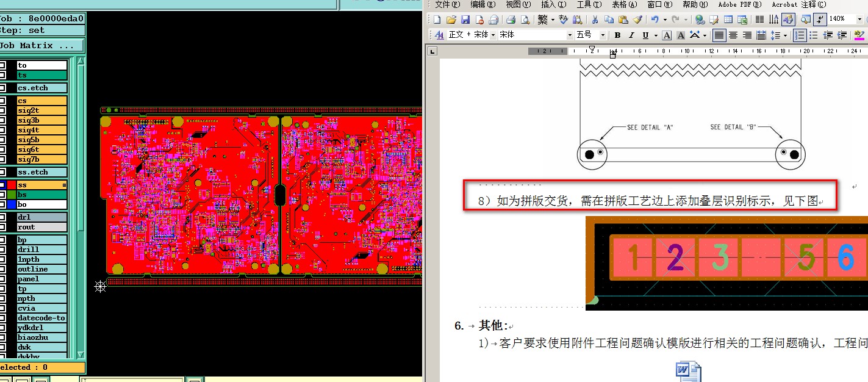Select the panel layer name

pos(42,279)
